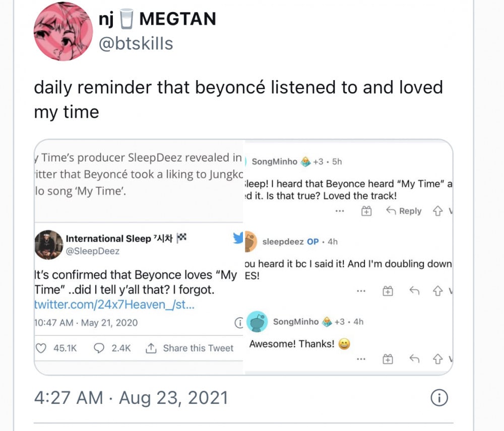Click the reply arrow on the sleepdeez comment
This screenshot has width=504, height=431.
pos(415,291)
